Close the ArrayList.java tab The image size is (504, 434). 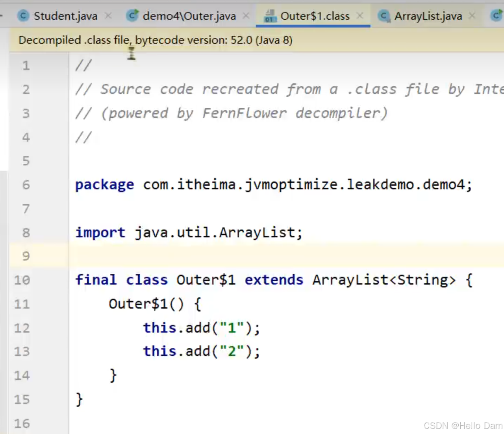[472, 16]
